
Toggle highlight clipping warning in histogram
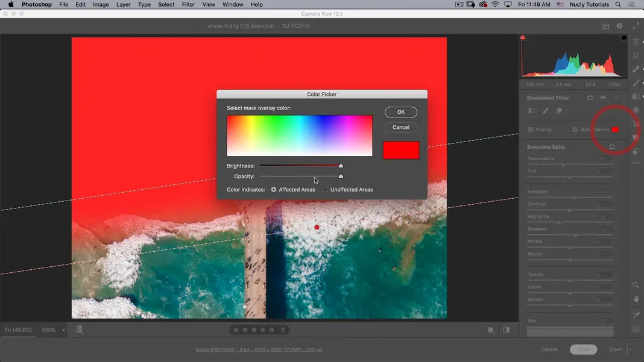(624, 37)
